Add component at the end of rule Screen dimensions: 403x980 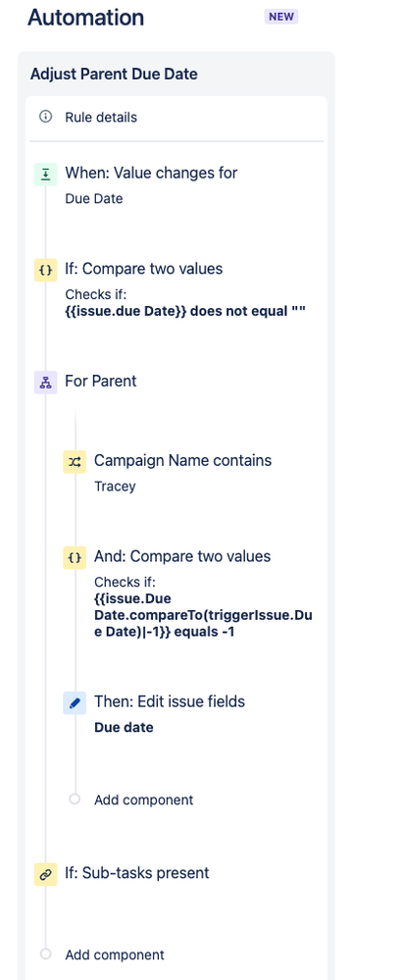pyautogui.click(x=115, y=955)
